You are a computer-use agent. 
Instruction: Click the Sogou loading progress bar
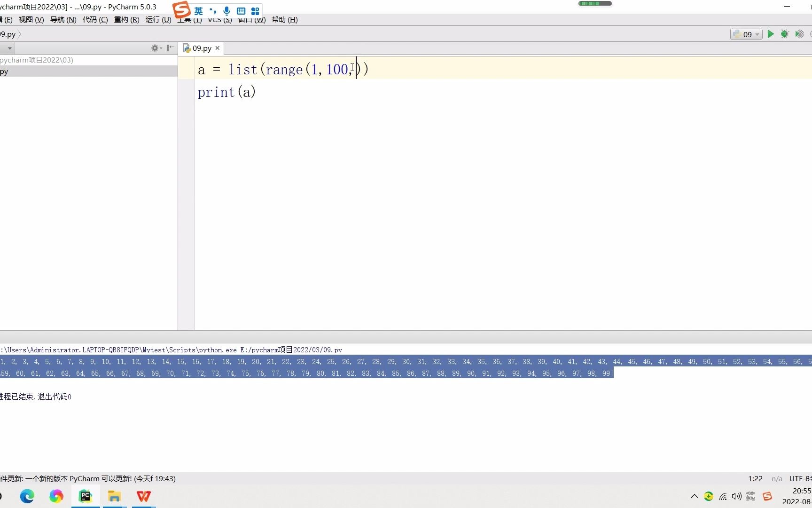click(594, 3)
